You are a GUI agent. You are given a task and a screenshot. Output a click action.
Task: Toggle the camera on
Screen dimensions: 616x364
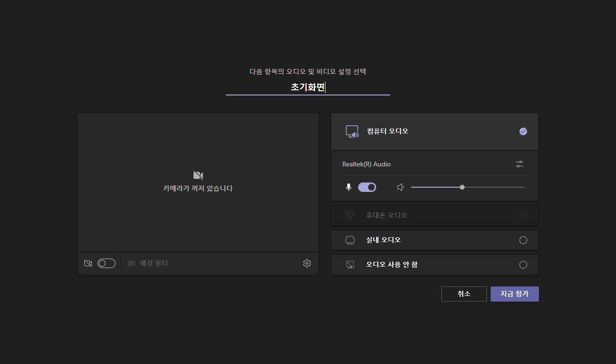(x=106, y=263)
